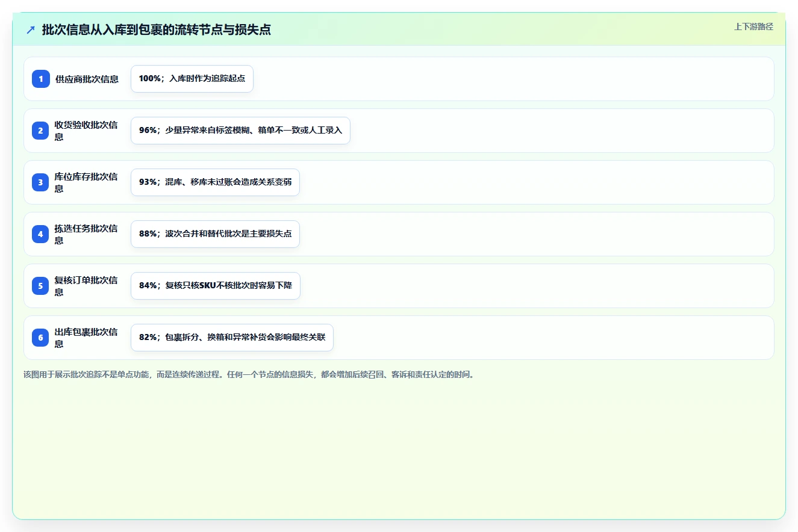Click the 96% 少量异常 description chip
Viewport: 798px width, 532px height.
[240, 131]
